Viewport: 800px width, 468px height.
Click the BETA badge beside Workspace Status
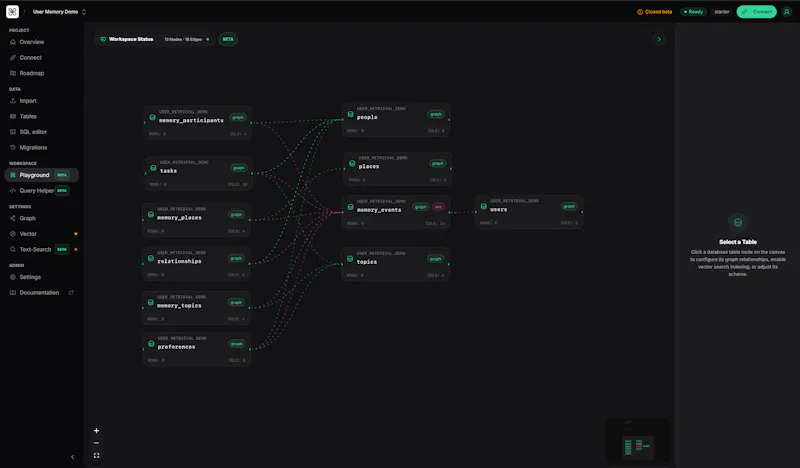point(228,39)
